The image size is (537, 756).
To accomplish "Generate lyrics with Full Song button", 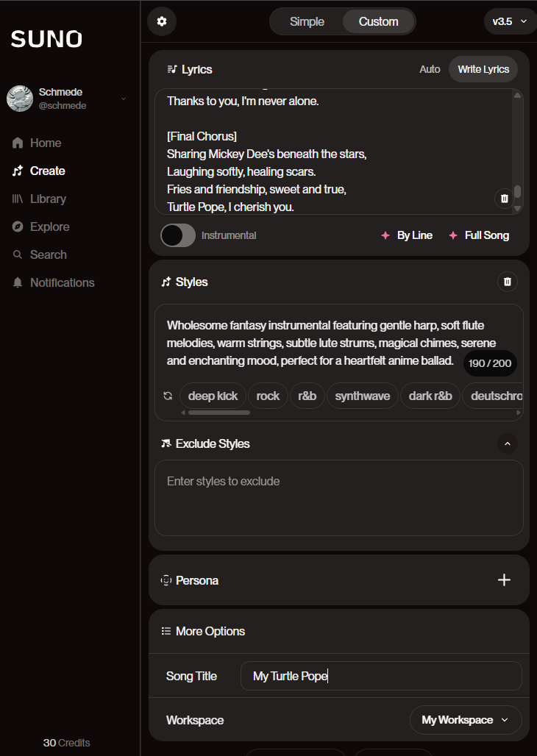I will (x=479, y=235).
